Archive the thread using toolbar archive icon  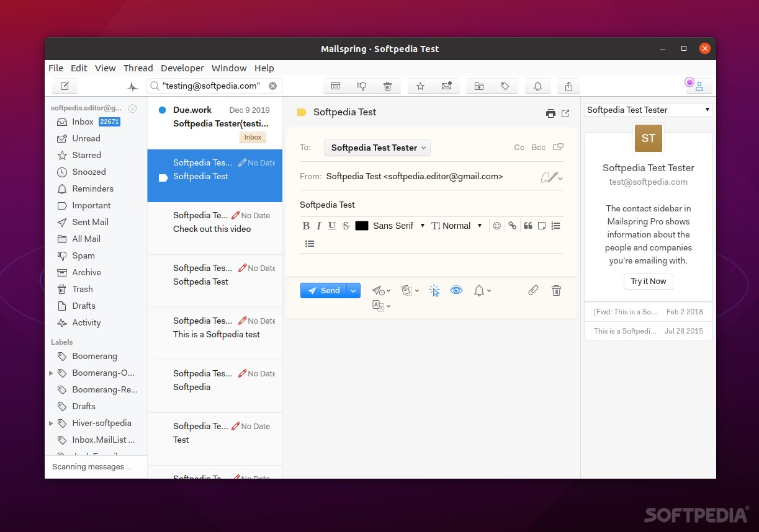pos(335,86)
